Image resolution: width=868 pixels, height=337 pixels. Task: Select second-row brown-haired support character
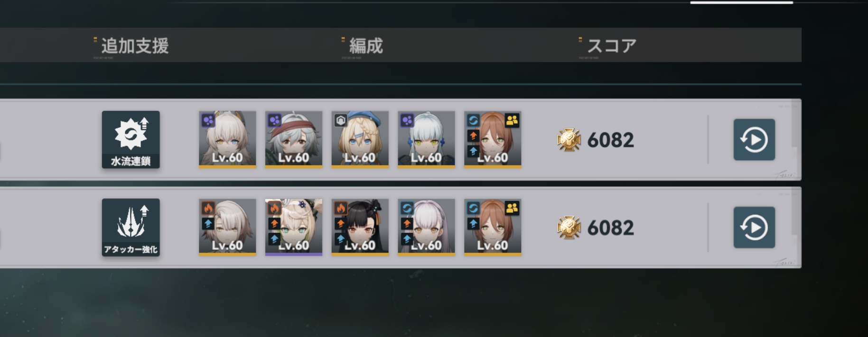(493, 228)
